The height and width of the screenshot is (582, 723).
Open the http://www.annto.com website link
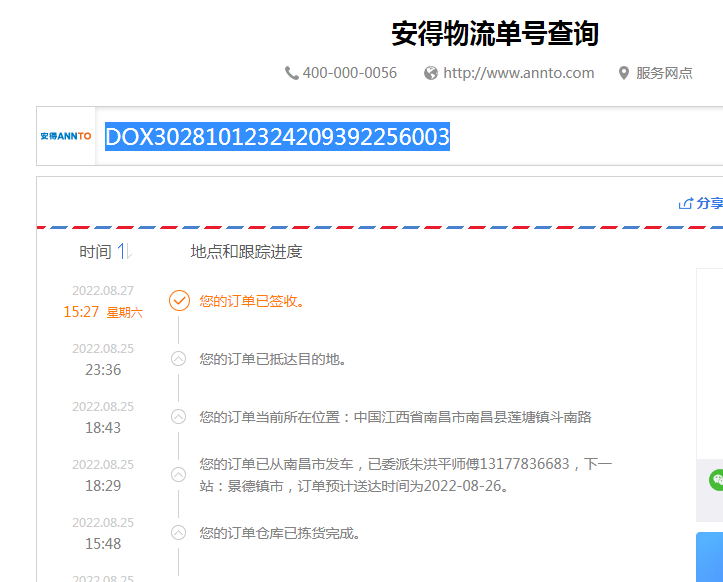pyautogui.click(x=518, y=73)
